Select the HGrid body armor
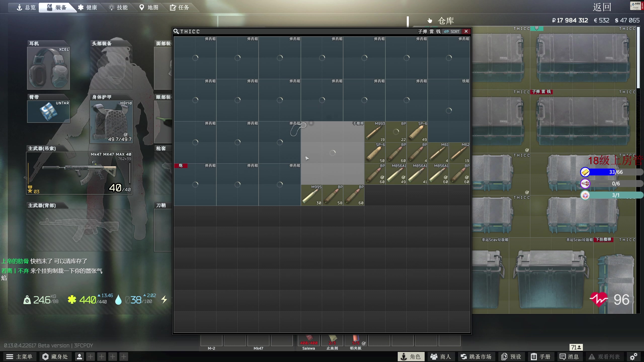644x362 pixels. tap(111, 122)
